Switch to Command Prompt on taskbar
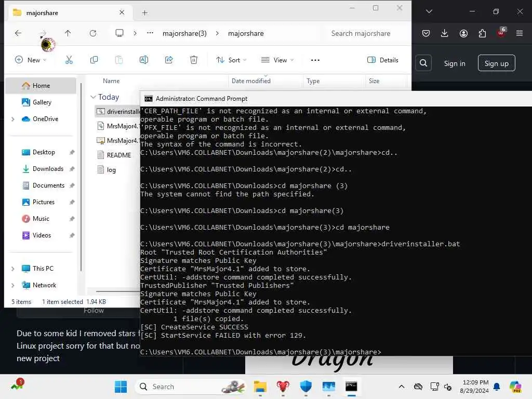The height and width of the screenshot is (399, 532). pos(351,387)
